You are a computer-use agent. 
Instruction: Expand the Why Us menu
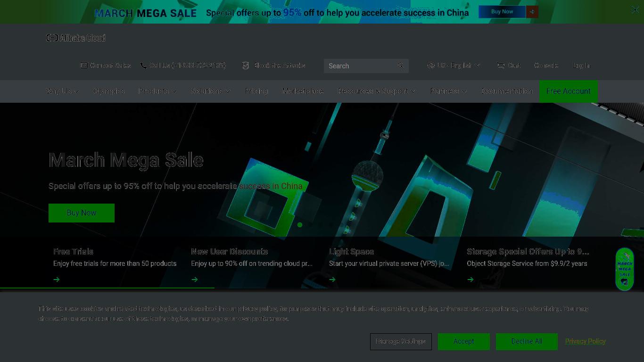point(63,91)
